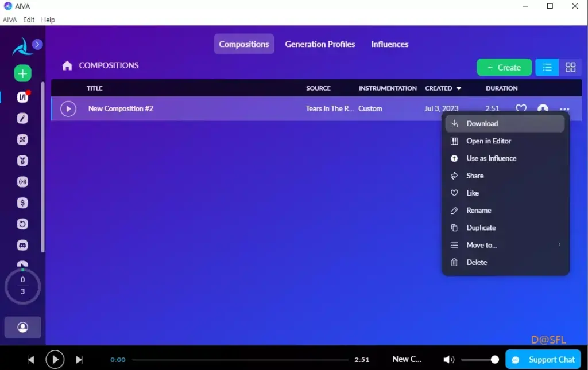The width and height of the screenshot is (588, 370).
Task: Open the Edit menu
Action: (x=29, y=20)
